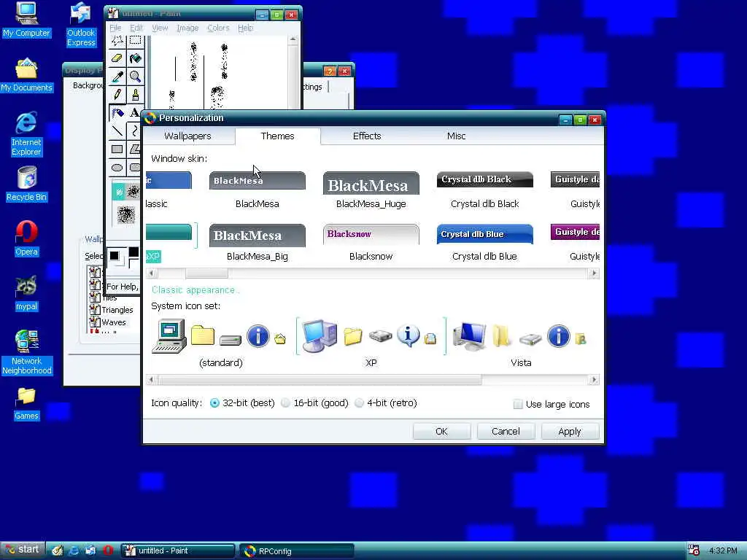The width and height of the screenshot is (747, 560).
Task: Open the View menu in Paint
Action: point(160,28)
